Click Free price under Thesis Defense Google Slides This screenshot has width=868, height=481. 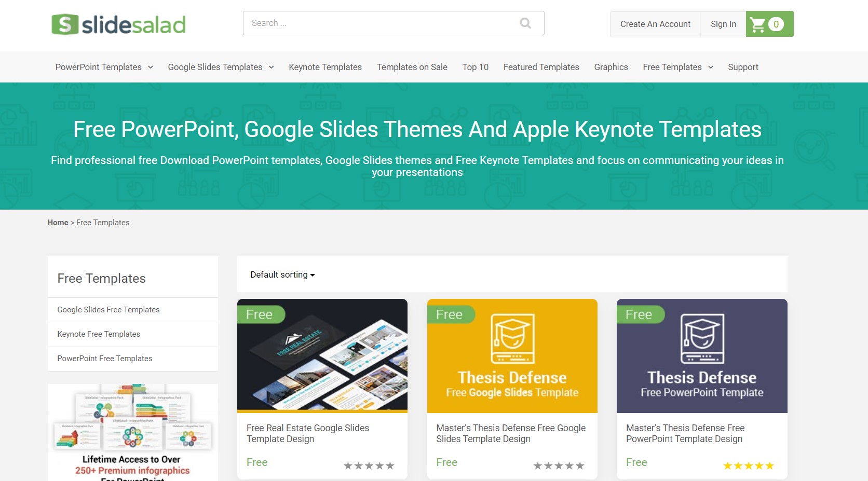(x=447, y=462)
